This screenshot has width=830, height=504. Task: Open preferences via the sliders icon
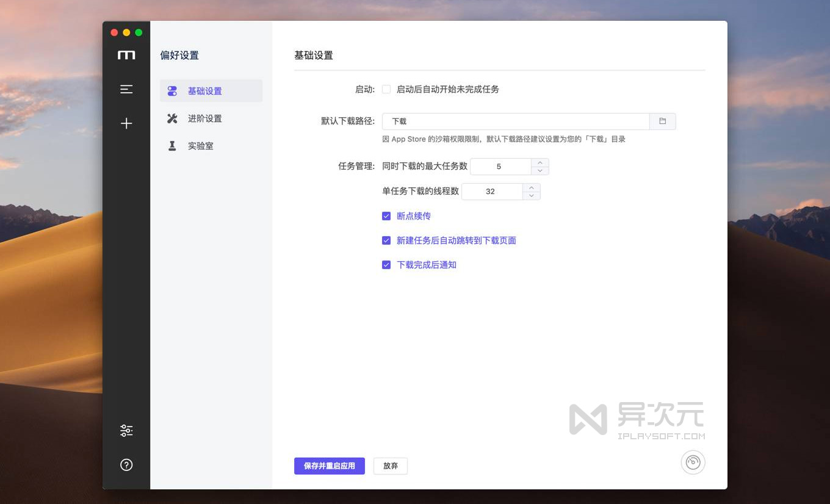126,430
